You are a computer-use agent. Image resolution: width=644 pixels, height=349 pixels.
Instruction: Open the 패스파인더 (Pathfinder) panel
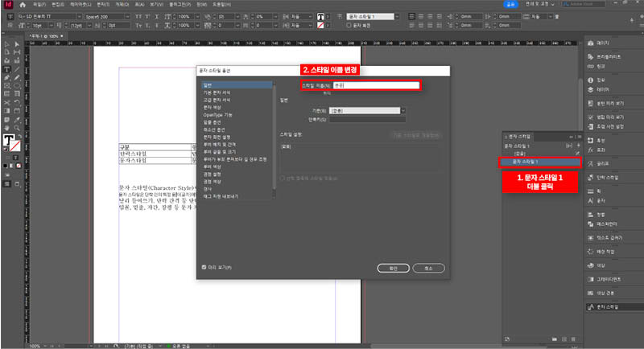603,224
